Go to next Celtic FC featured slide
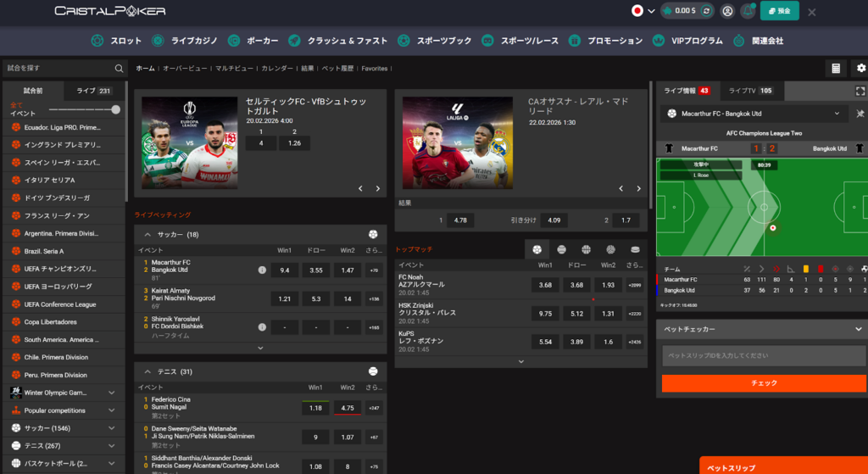The height and width of the screenshot is (474, 868). coord(378,189)
